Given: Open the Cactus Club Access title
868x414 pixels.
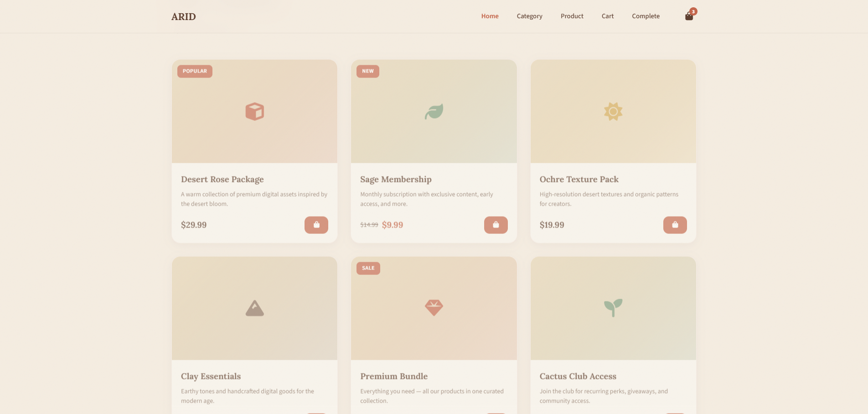Looking at the screenshot, I should [578, 376].
